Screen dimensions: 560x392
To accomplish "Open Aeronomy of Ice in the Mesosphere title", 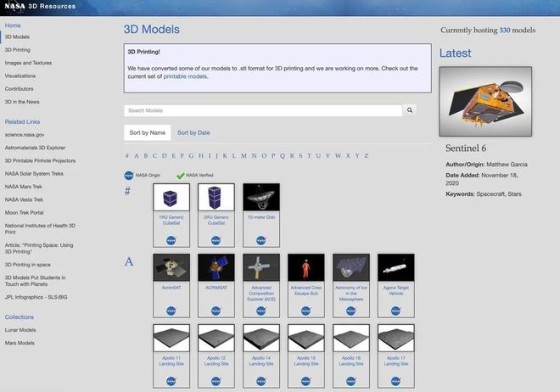I will click(x=351, y=294).
